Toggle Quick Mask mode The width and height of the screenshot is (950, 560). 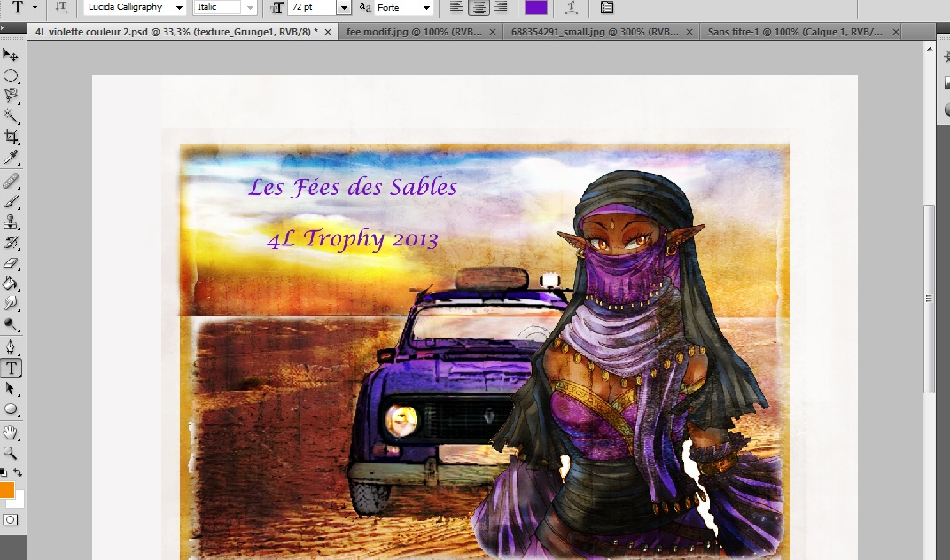[12, 519]
